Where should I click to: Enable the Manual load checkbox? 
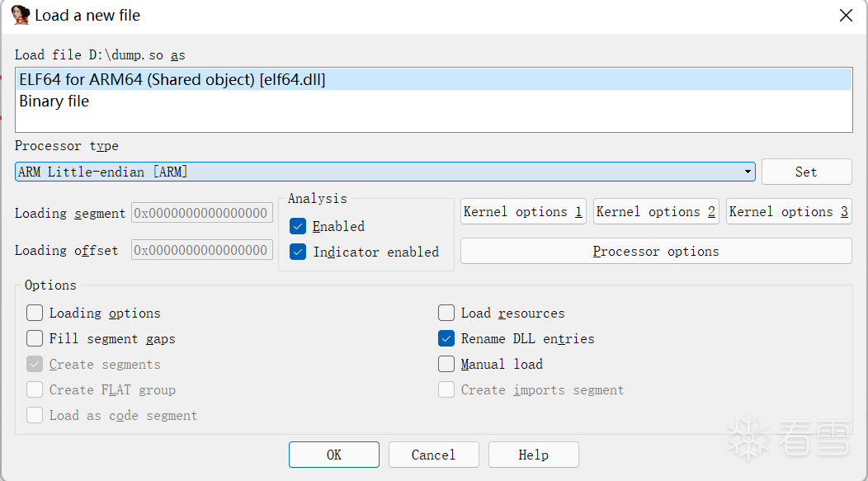(x=446, y=364)
